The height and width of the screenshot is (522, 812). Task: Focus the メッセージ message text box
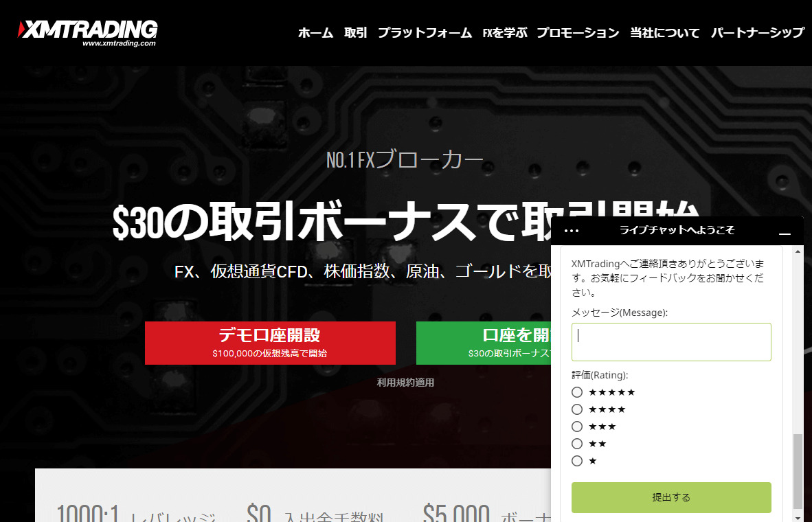pos(671,342)
